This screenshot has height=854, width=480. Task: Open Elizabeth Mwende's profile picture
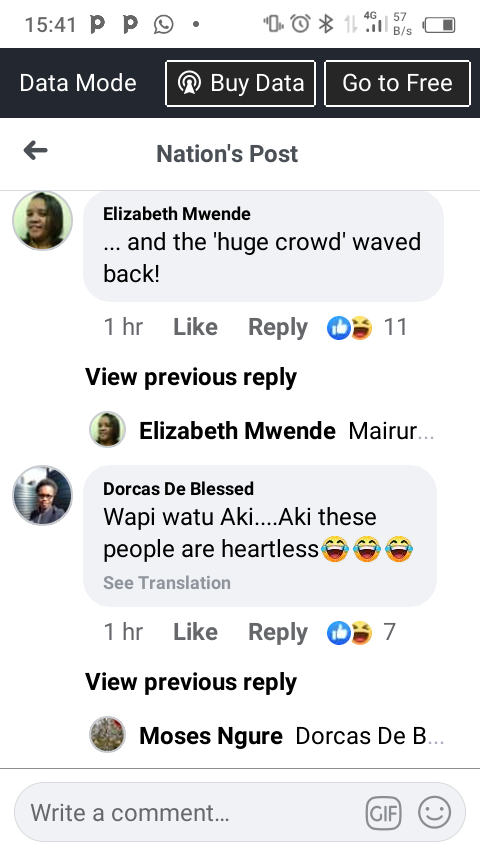tap(42, 221)
